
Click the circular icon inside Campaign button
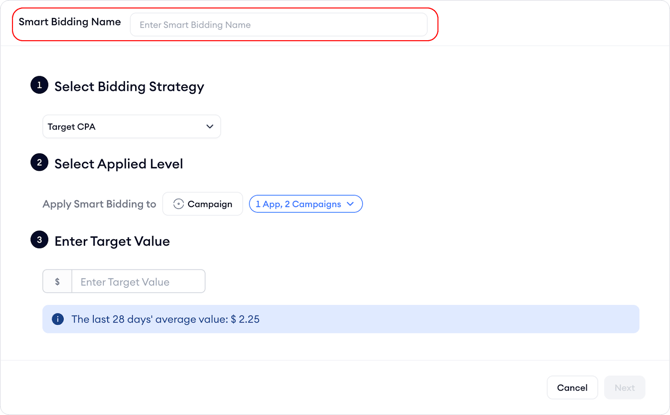click(178, 204)
